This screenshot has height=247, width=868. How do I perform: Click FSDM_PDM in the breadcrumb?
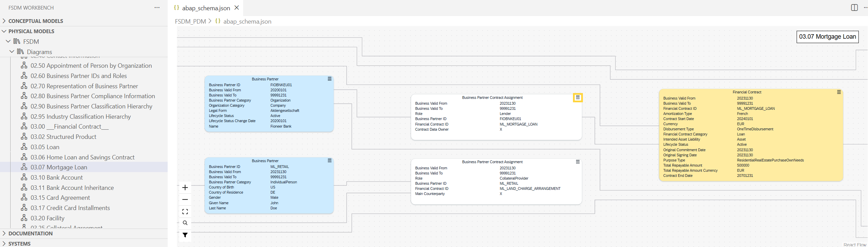click(x=191, y=21)
